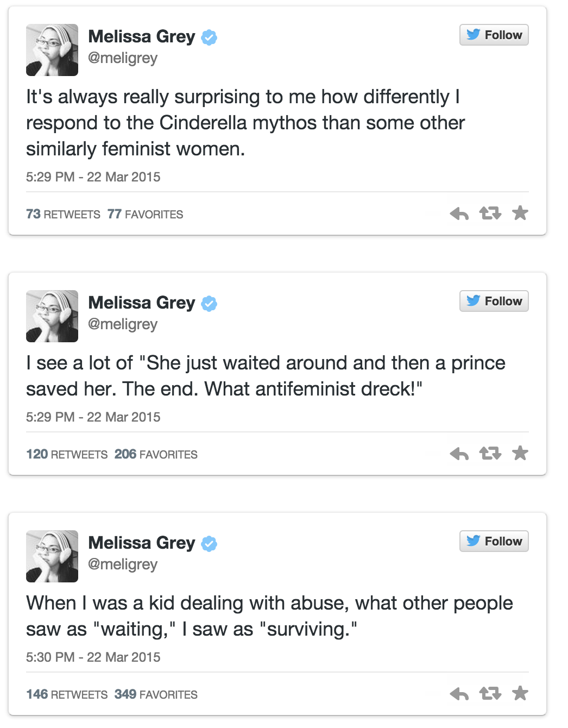Favorite the Cinderella mythos tweet
This screenshot has height=728, width=568.
pyautogui.click(x=520, y=213)
